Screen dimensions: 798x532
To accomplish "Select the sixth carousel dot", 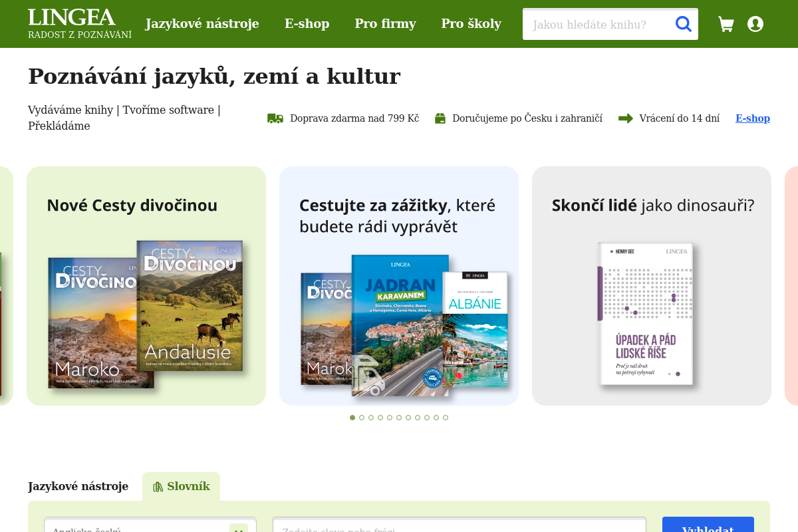I will coord(399,418).
